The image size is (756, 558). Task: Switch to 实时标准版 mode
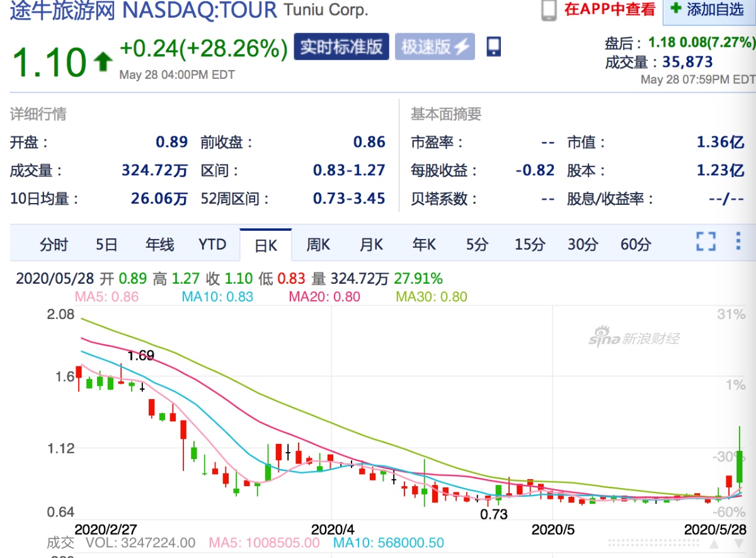click(341, 47)
